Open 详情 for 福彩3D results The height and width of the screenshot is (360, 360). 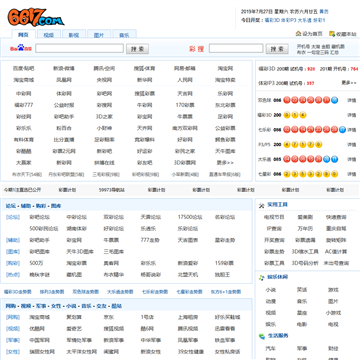click(352, 115)
